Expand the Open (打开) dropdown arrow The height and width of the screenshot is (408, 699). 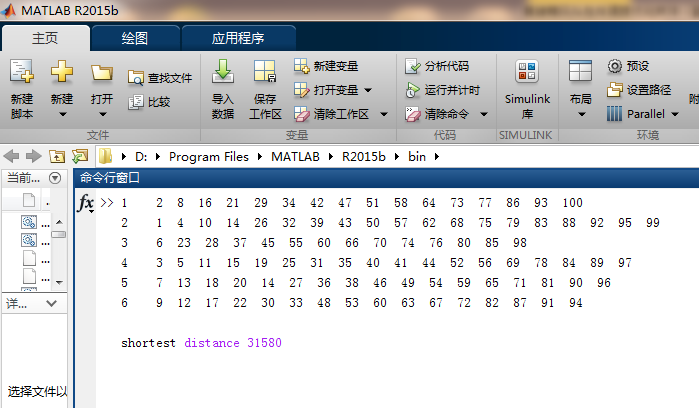click(103, 115)
